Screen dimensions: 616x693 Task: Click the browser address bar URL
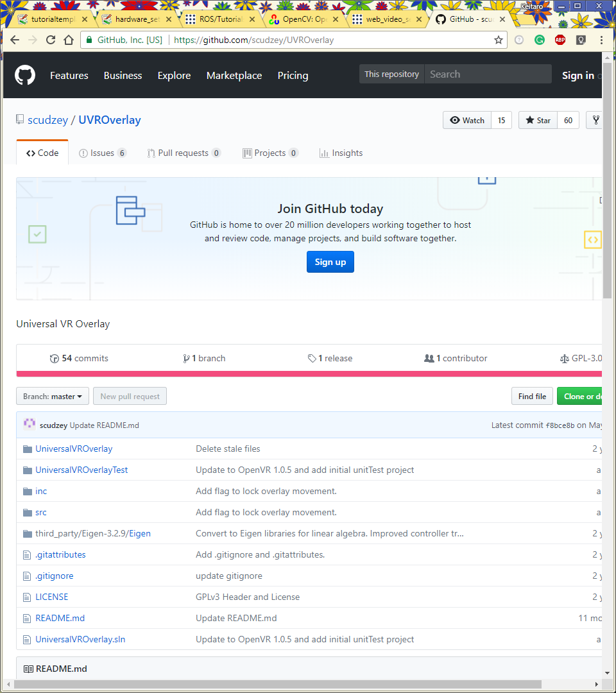coord(253,40)
